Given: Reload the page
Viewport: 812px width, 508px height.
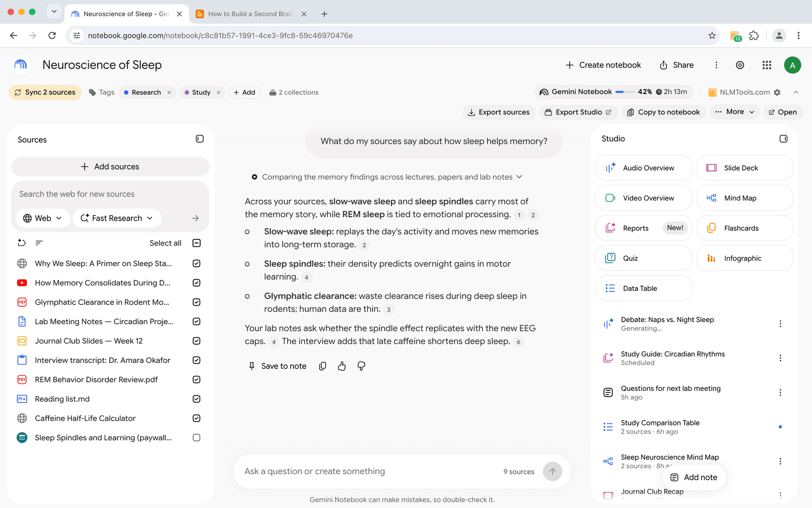Looking at the screenshot, I should click(x=52, y=36).
